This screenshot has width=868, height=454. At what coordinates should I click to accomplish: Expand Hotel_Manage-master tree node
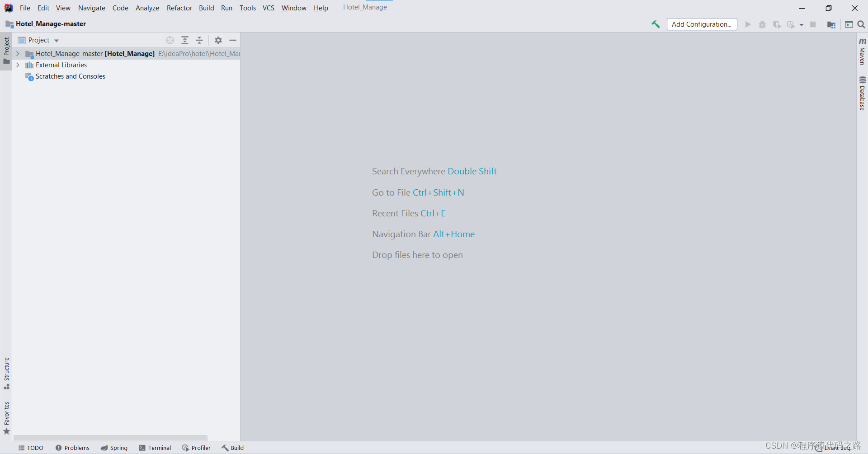(18, 54)
